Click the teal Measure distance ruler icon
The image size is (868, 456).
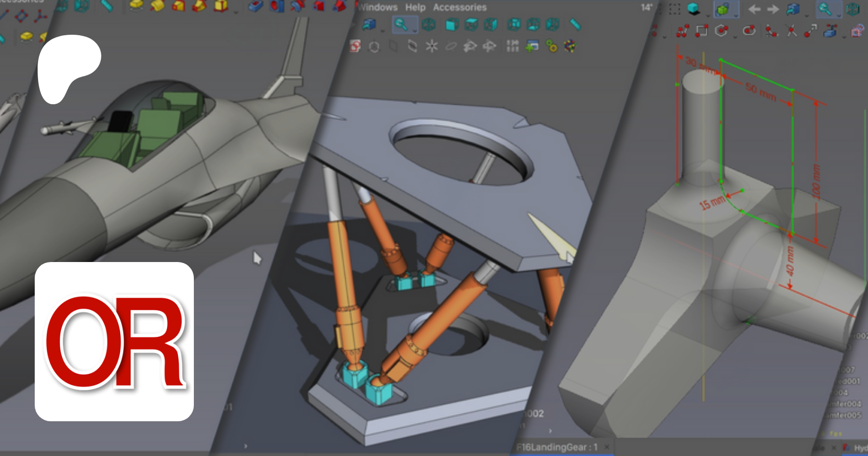575,25
